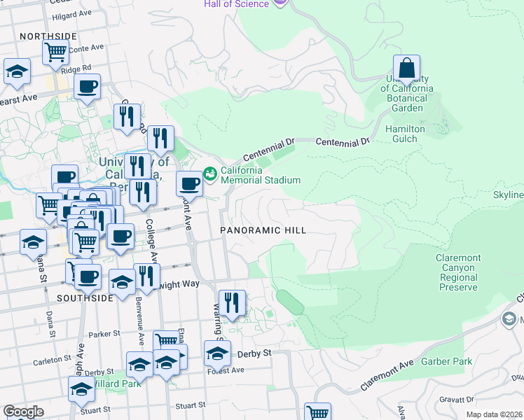Open the coffee cup marker above Southside label
This screenshot has height=420, width=524.
click(x=88, y=278)
